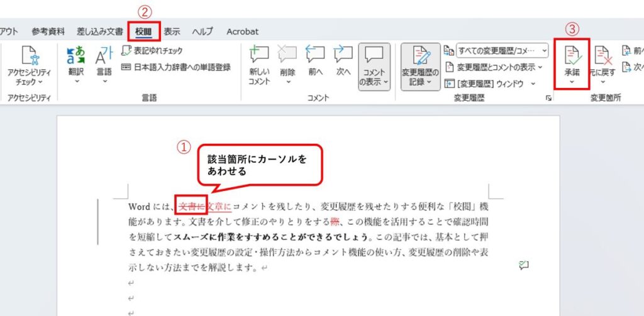Viewport: 644px width, 316px height.
Task: Open 日本語入力辞書への単語登録
Action: coord(176,67)
